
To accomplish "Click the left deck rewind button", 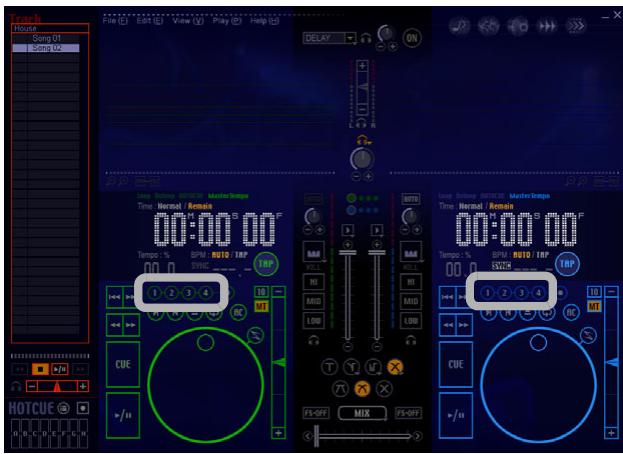I will pyautogui.click(x=114, y=325).
